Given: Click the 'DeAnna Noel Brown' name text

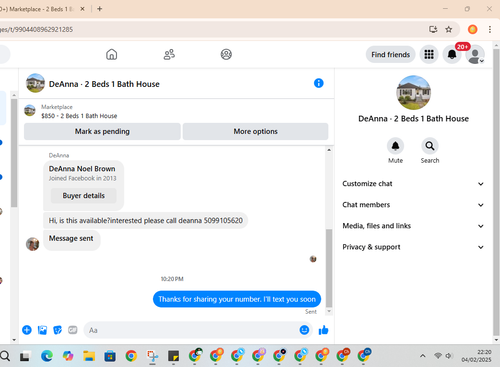Looking at the screenshot, I should [82, 169].
